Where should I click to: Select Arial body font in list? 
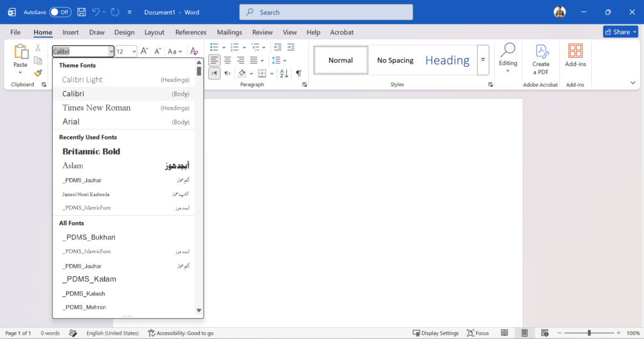[125, 122]
